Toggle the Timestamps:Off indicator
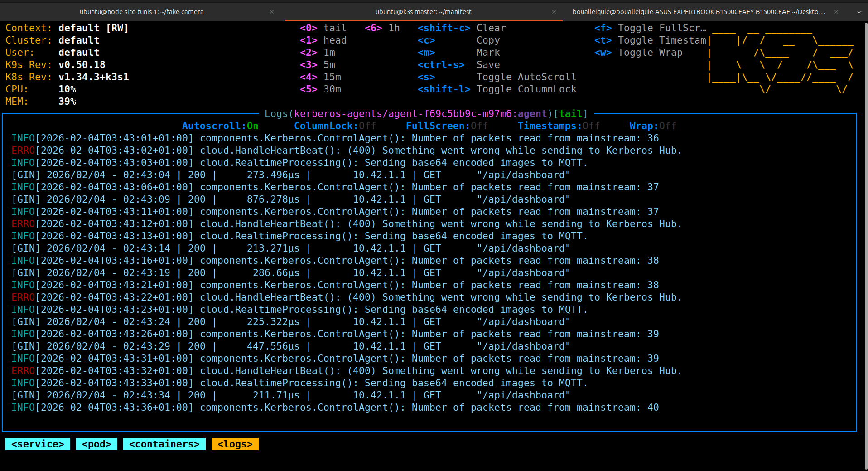This screenshot has height=471, width=868. (559, 126)
